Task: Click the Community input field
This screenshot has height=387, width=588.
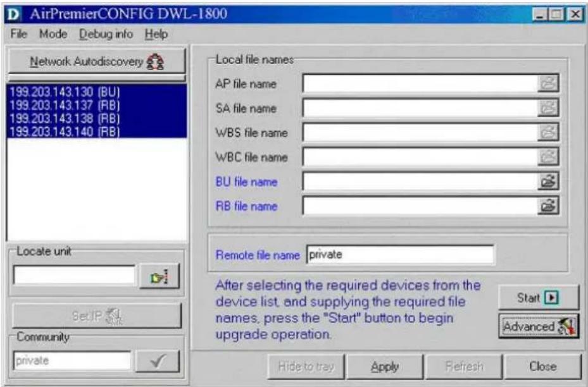Action: point(72,361)
